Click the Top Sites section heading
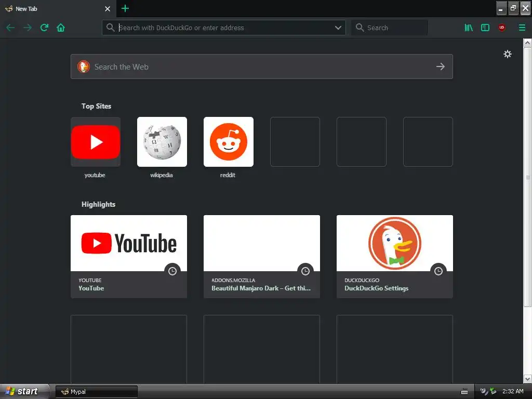 point(96,106)
